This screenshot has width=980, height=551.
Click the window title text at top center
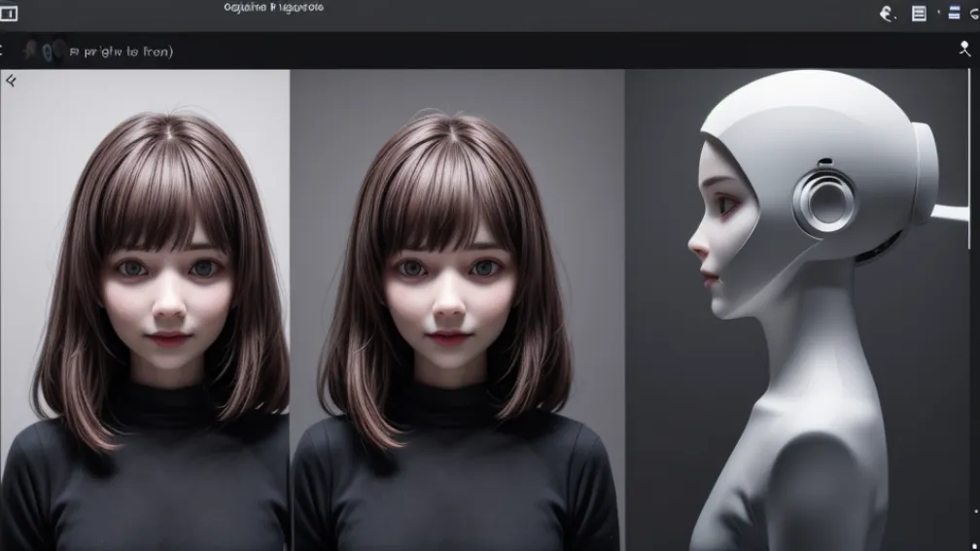click(274, 8)
